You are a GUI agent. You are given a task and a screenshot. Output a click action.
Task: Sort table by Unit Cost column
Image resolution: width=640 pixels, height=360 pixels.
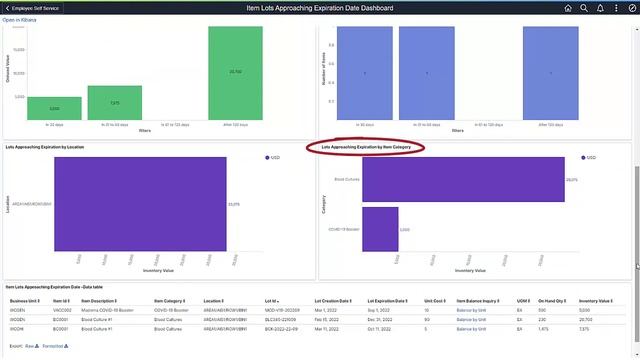pyautogui.click(x=435, y=301)
